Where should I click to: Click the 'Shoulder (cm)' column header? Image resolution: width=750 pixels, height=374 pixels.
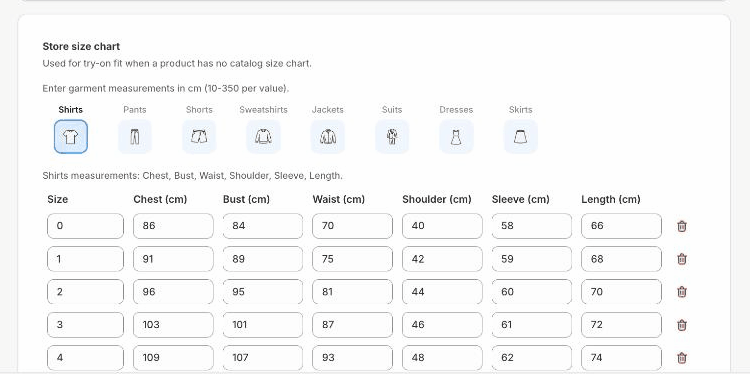(x=437, y=199)
